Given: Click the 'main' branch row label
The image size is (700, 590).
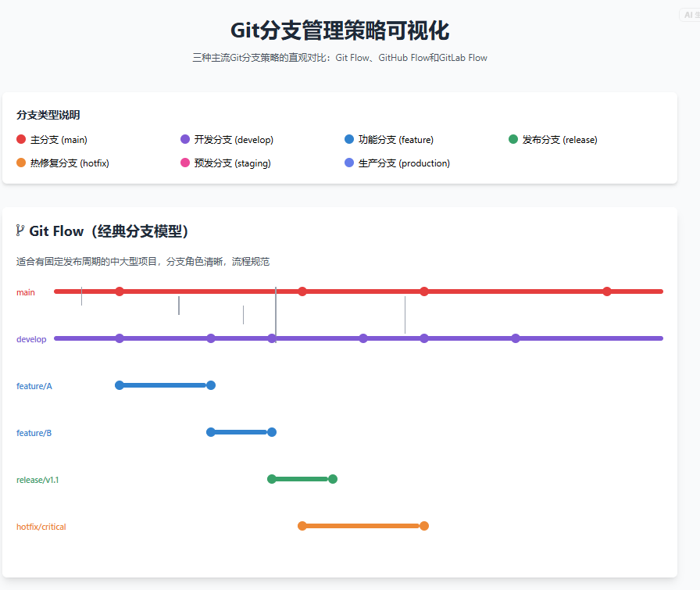Looking at the screenshot, I should [x=26, y=292].
